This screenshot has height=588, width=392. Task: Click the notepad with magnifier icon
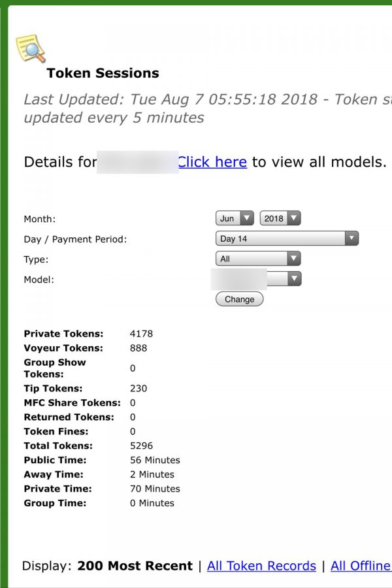tap(31, 49)
